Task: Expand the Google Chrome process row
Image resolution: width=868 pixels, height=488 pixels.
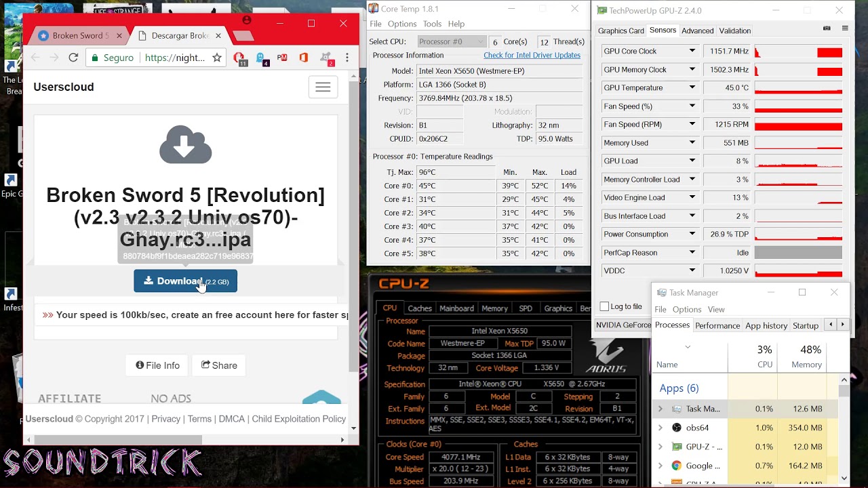Action: point(660,466)
